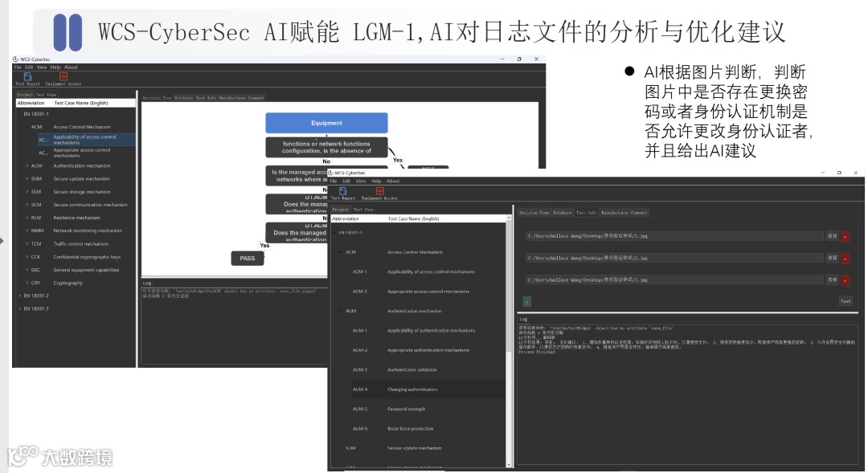Click Log tab in front window
Screen dimensions: 868x473
(x=523, y=319)
